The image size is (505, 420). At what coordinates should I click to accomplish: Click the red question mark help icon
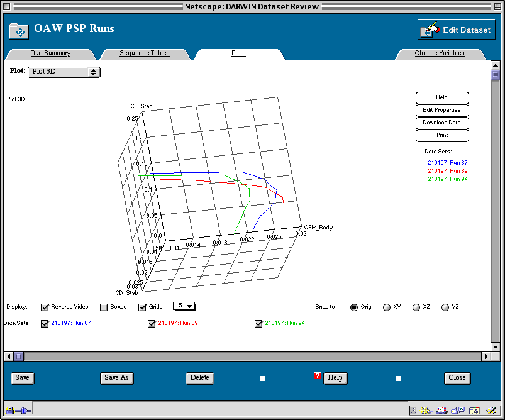point(318,375)
